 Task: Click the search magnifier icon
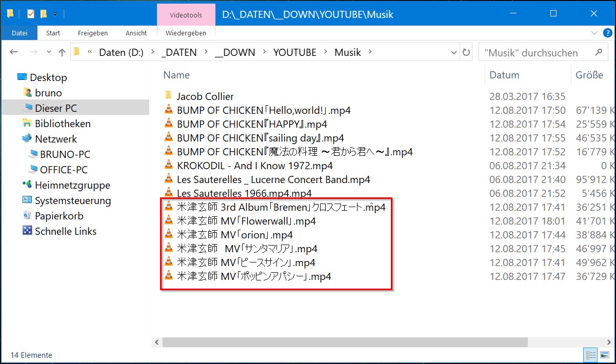[598, 52]
